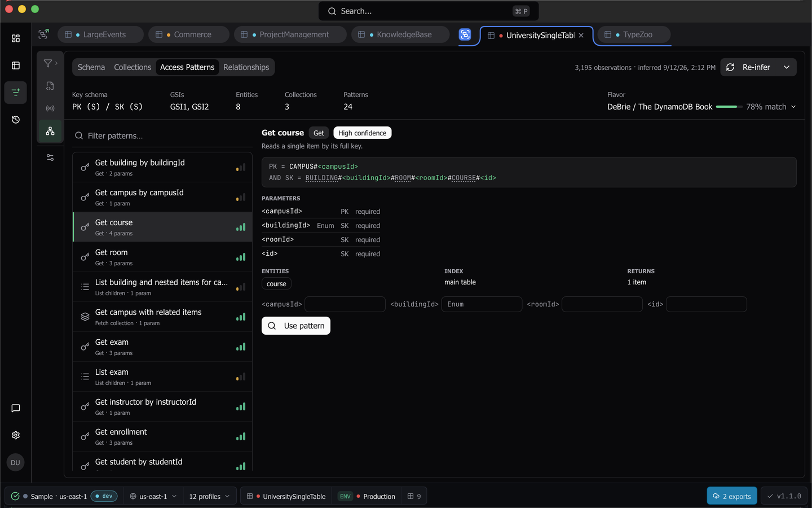Screen dimensions: 812x508
Task: Click layers icon of Get campus with related items
Action: [x=85, y=317]
